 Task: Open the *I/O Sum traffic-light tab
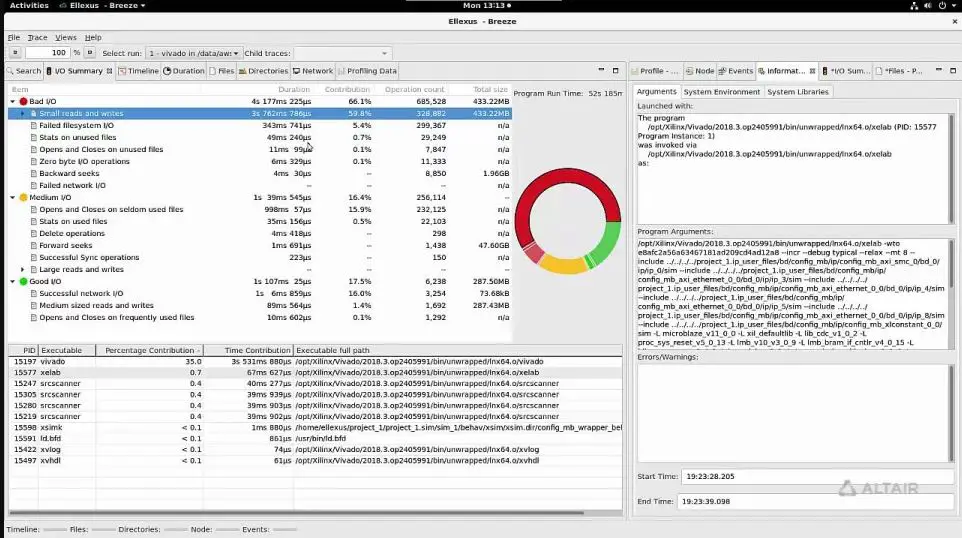[825, 71]
